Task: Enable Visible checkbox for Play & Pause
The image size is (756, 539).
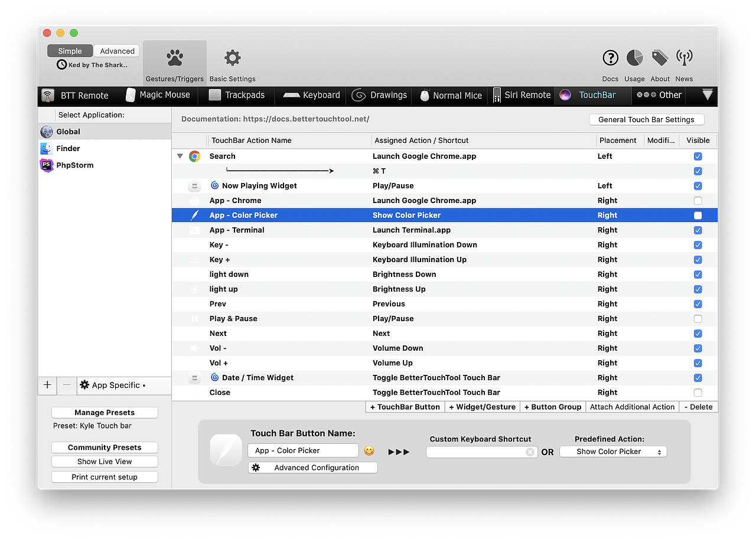Action: (x=698, y=319)
